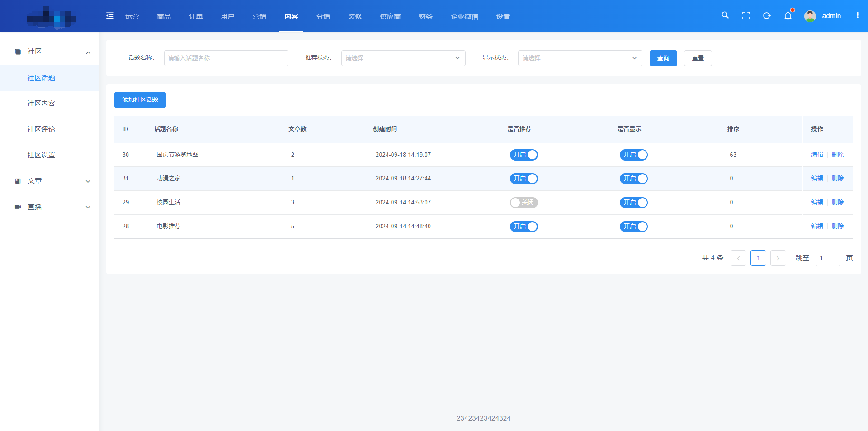Turn off 是否显示 switch for 电影推荐
Screen dimensions: 868x431
coord(633,227)
